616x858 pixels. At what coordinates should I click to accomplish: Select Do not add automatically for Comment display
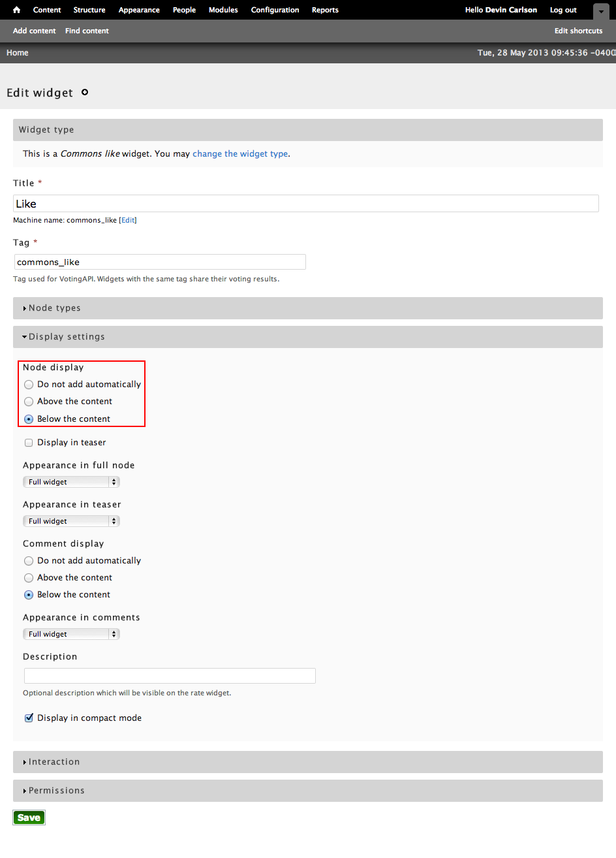tap(28, 560)
